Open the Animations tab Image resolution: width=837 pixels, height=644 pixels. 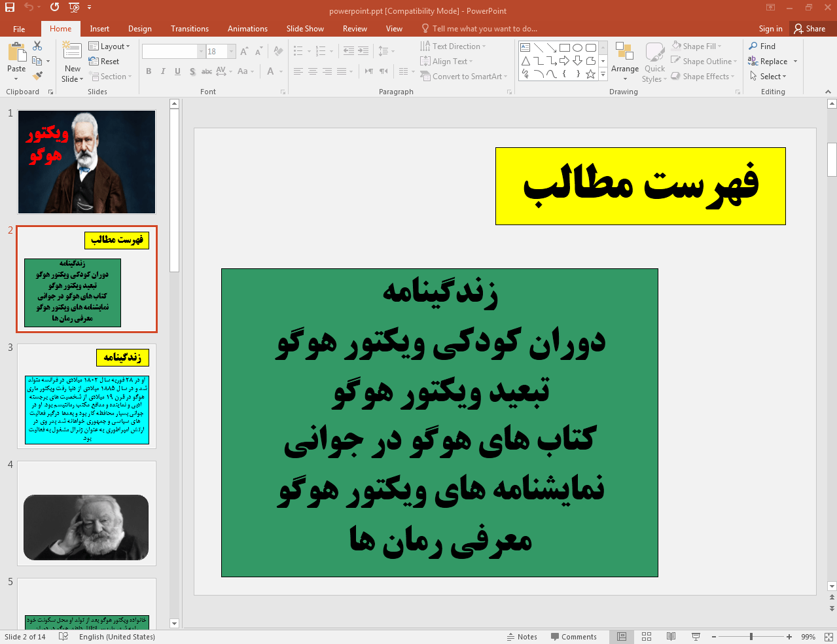[247, 29]
